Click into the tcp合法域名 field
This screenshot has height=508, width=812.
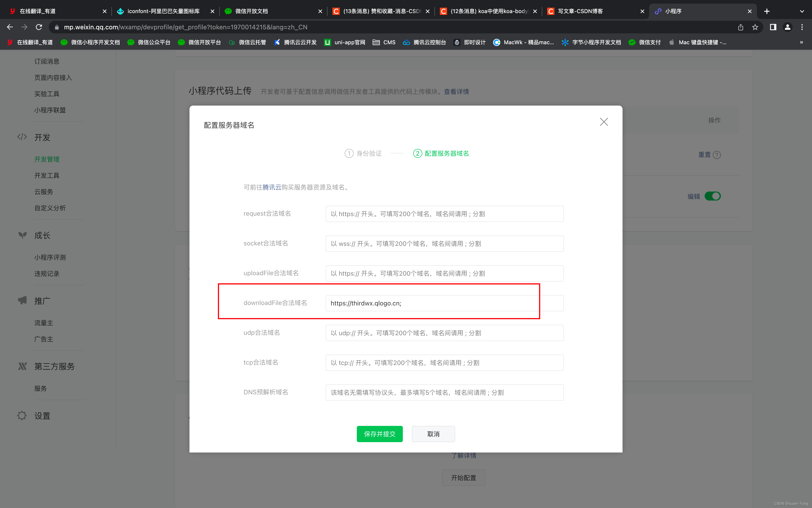(445, 363)
